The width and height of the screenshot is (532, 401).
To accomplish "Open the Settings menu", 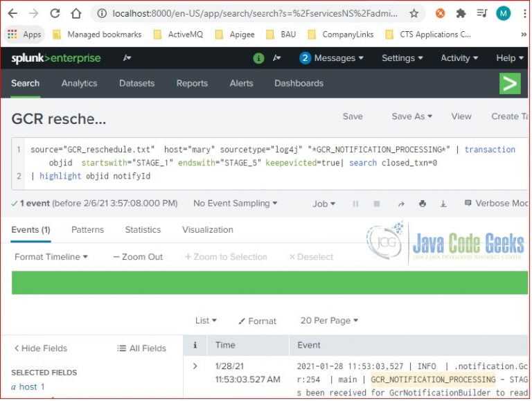I will point(402,58).
